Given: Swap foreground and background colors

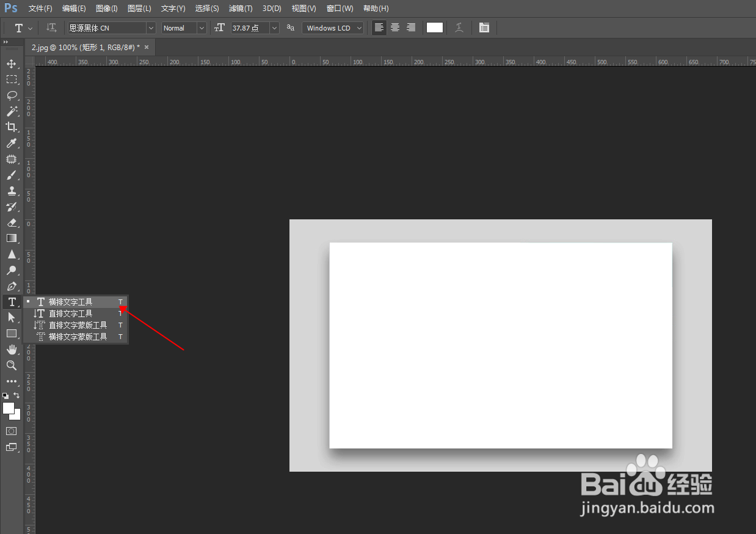Looking at the screenshot, I should (x=16, y=395).
